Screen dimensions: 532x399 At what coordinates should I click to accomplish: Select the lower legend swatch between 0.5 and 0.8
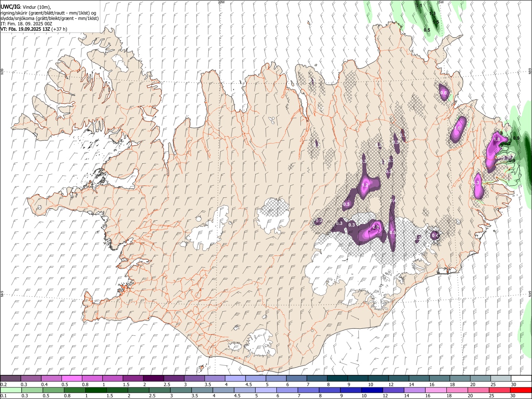click(53, 390)
